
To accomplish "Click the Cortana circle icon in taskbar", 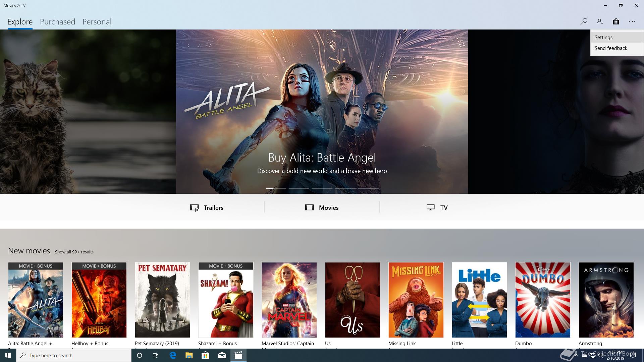I will [140, 355].
